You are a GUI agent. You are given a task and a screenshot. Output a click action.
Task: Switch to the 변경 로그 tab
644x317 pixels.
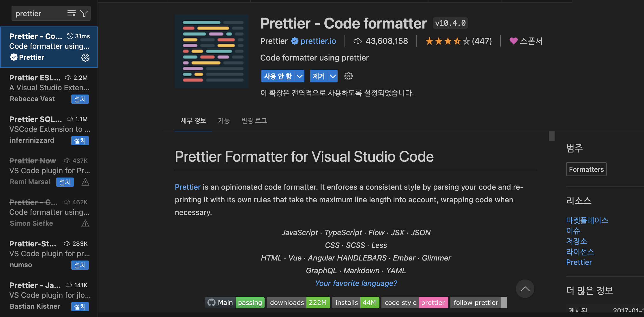pos(254,120)
